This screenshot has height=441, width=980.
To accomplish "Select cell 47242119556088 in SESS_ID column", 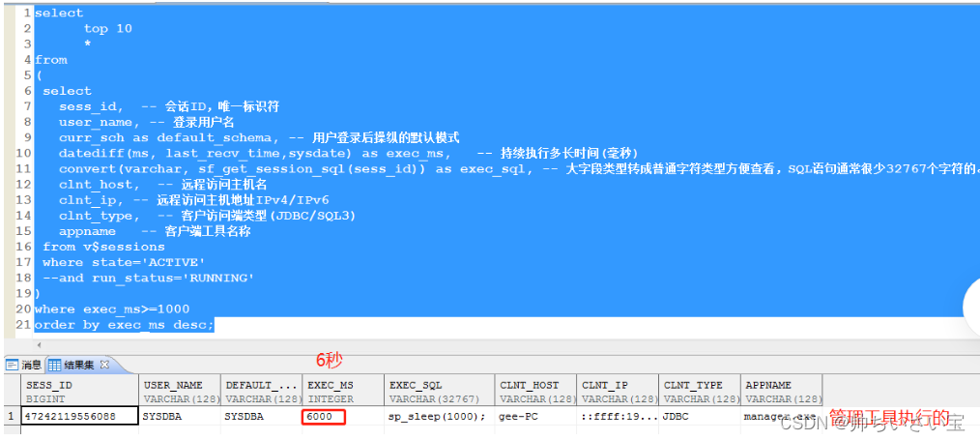I will point(80,417).
